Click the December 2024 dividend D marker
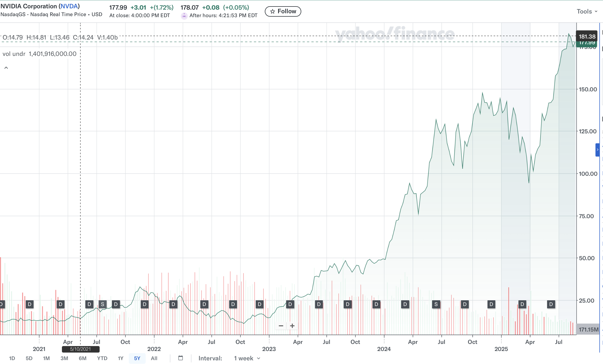The height and width of the screenshot is (364, 603). coord(491,304)
